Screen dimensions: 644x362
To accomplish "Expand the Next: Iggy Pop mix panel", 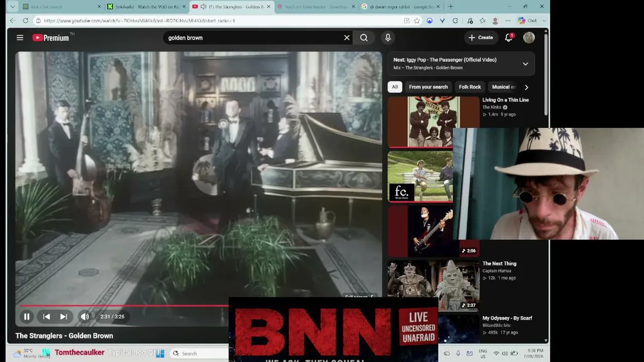I will pos(525,64).
